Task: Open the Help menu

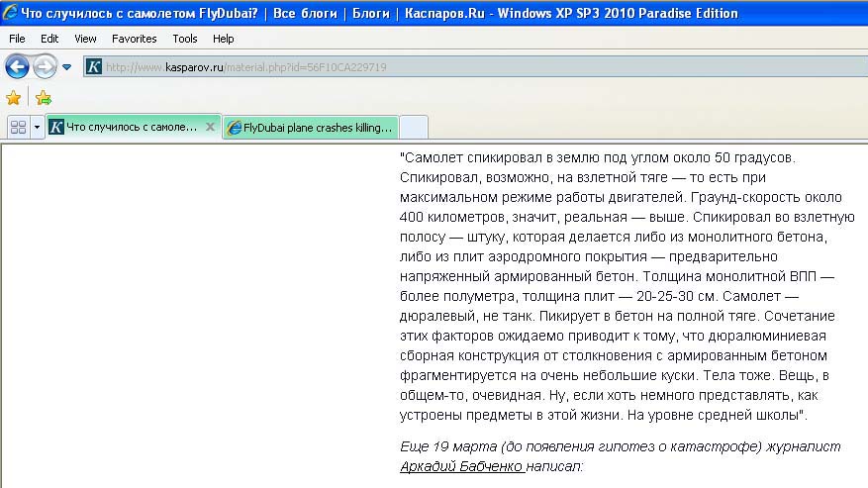Action: [x=223, y=39]
